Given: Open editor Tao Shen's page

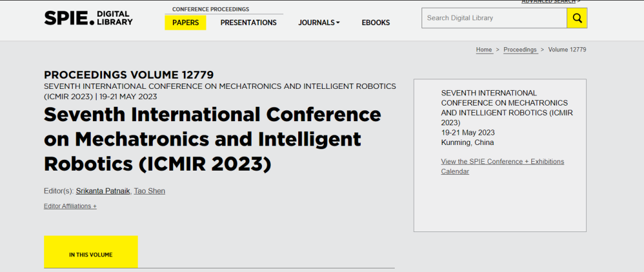Looking at the screenshot, I should 150,191.
